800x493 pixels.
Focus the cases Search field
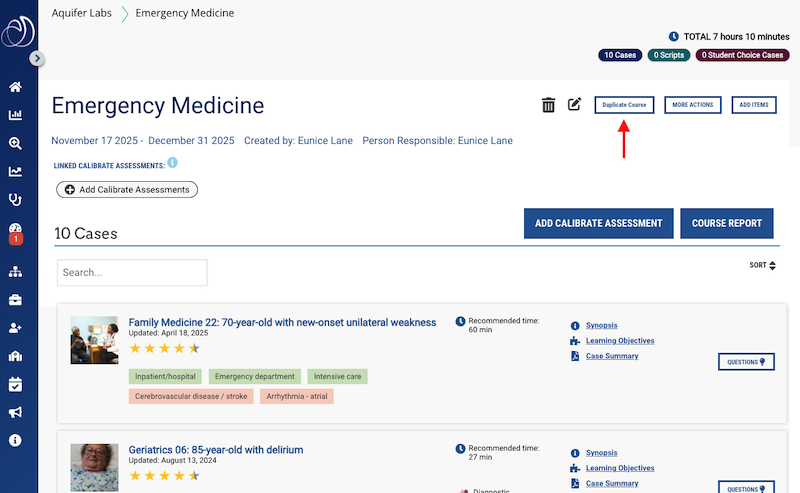click(132, 273)
